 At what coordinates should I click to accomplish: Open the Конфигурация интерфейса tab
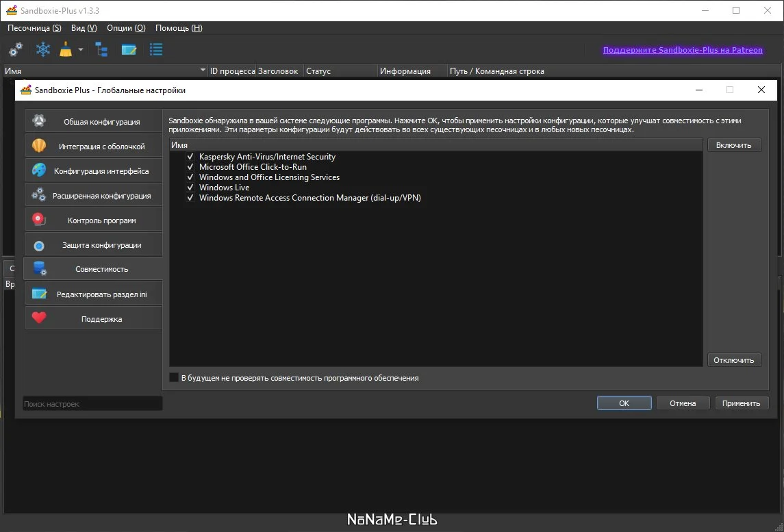(94, 171)
